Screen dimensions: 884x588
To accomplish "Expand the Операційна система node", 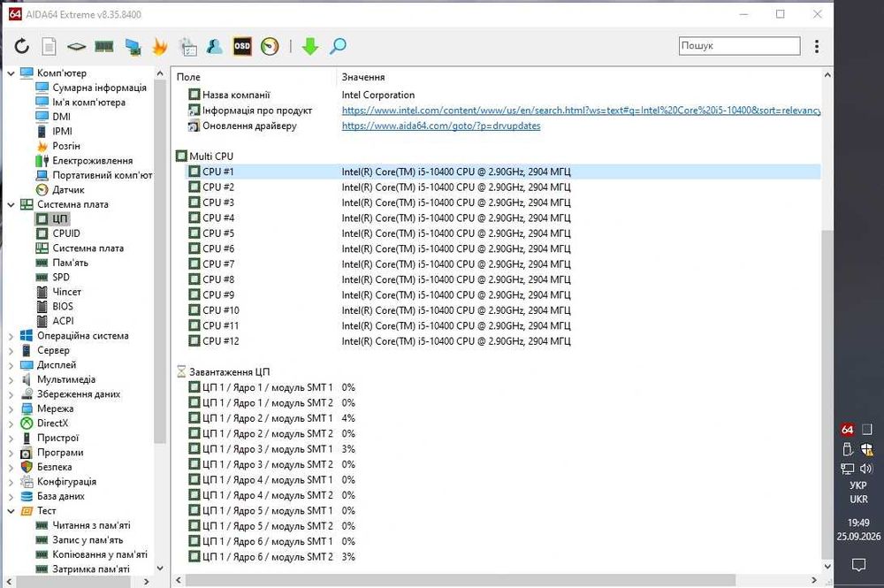I will [11, 336].
